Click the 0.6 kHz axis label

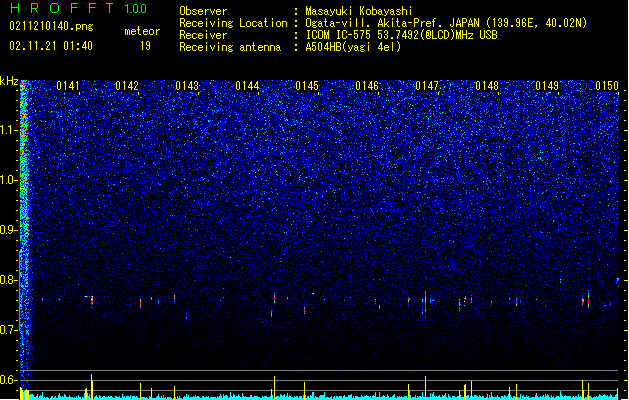coord(9,380)
